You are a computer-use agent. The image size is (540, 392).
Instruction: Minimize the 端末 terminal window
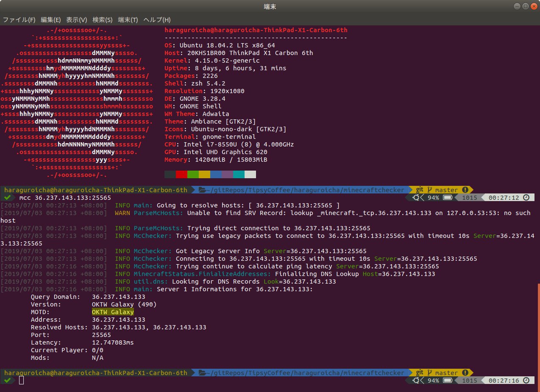tap(517, 6)
